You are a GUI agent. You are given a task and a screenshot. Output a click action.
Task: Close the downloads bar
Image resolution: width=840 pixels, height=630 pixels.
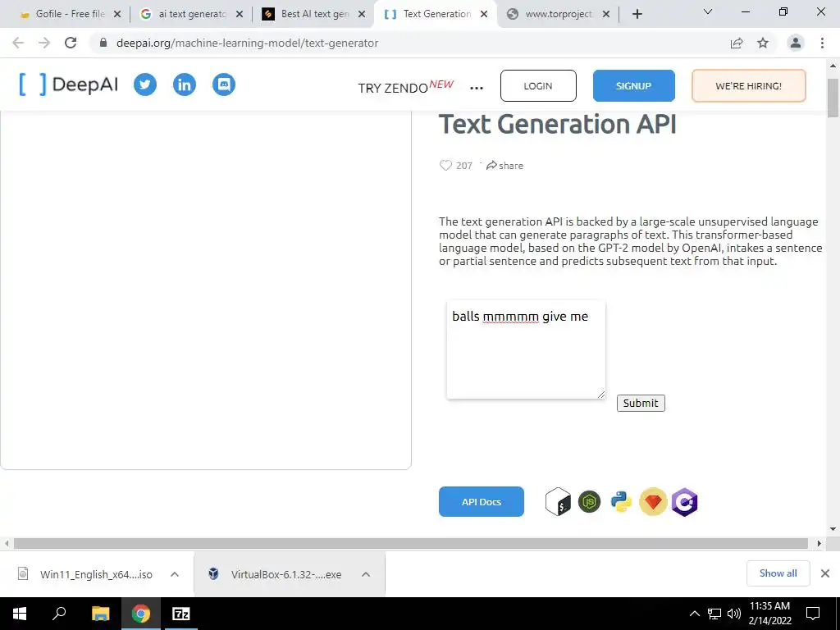tap(825, 573)
